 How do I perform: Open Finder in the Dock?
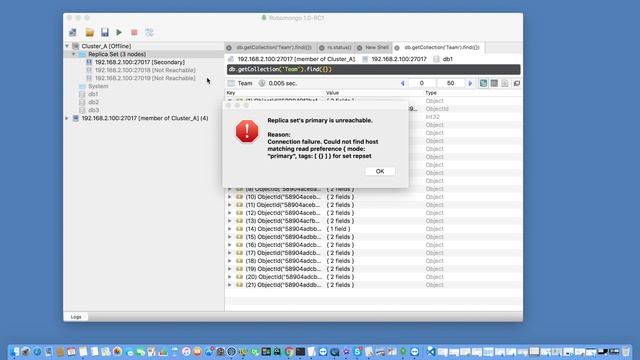[x=15, y=351]
